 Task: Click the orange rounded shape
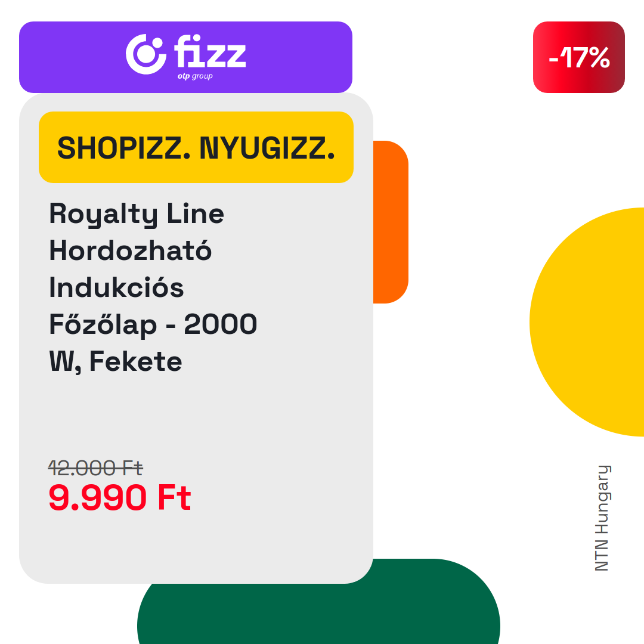pyautogui.click(x=391, y=222)
